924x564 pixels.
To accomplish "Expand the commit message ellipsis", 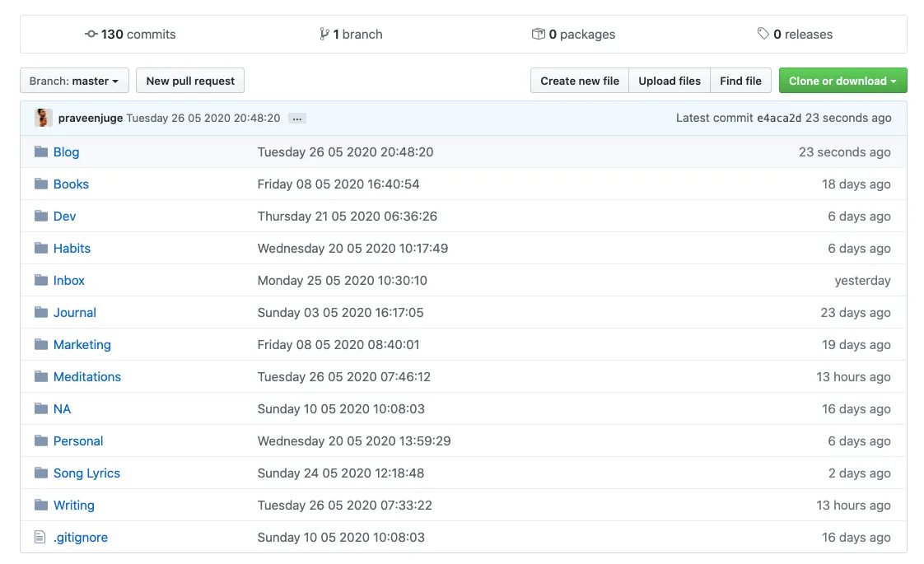I will point(296,118).
